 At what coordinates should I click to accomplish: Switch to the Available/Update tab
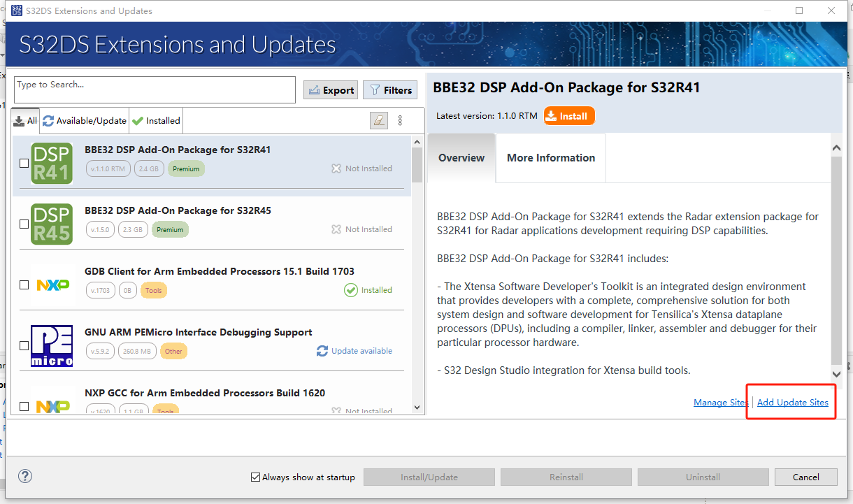pos(85,121)
